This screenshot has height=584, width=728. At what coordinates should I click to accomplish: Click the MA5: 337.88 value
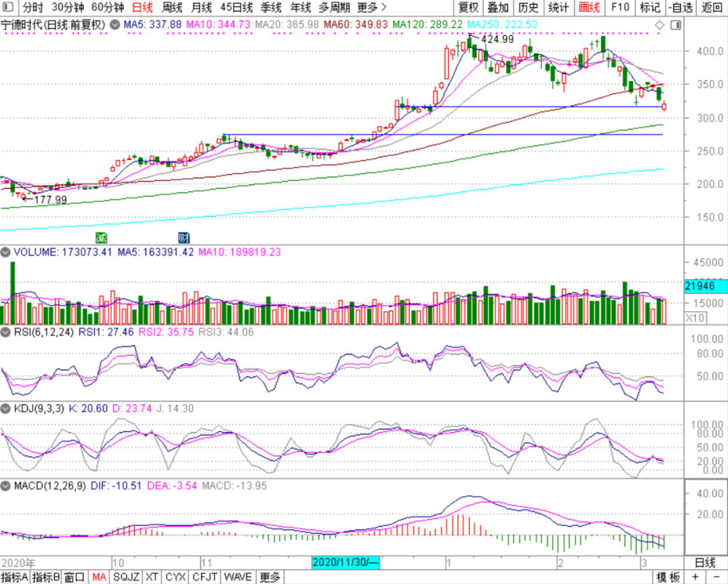152,24
